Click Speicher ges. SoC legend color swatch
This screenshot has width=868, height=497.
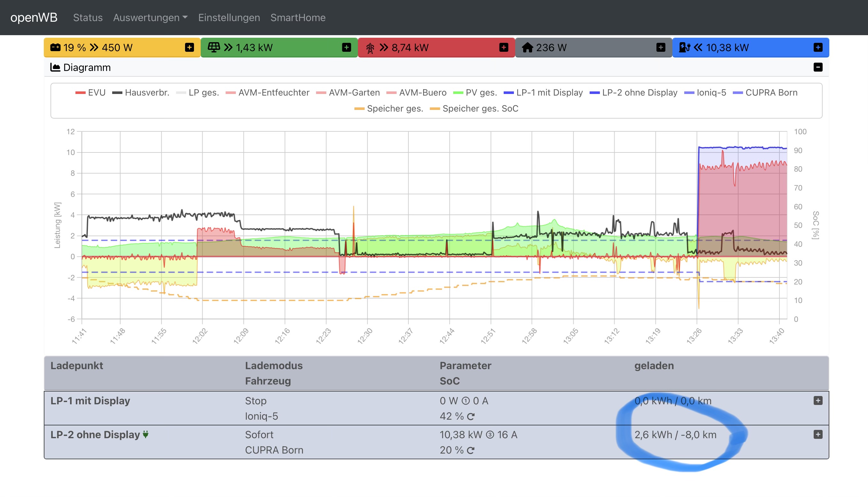coord(435,109)
